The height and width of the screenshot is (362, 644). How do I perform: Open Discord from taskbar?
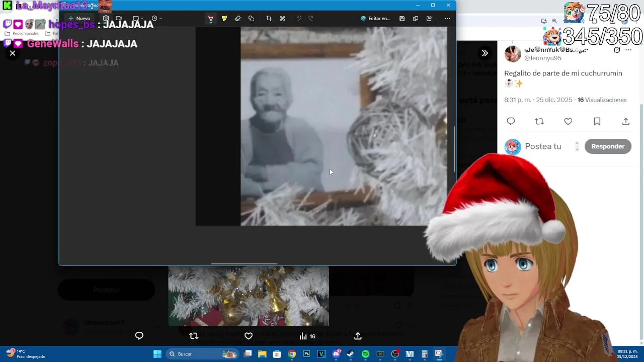pos(336,354)
